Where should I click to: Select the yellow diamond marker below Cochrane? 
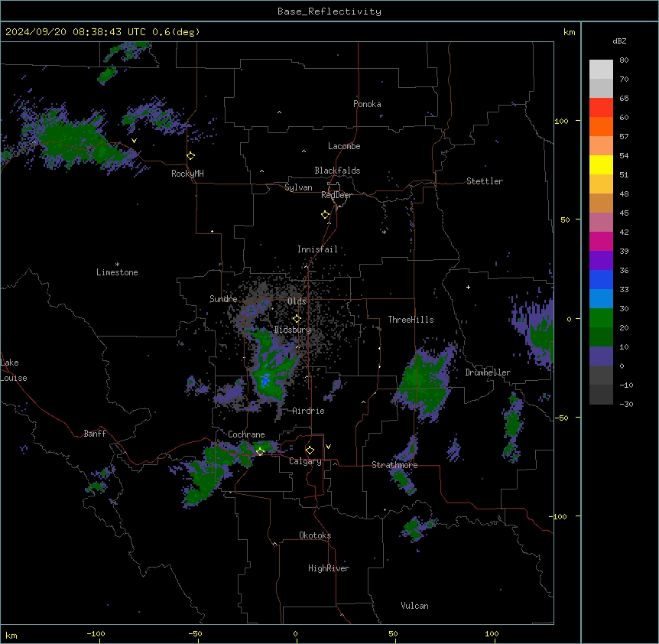260,451
